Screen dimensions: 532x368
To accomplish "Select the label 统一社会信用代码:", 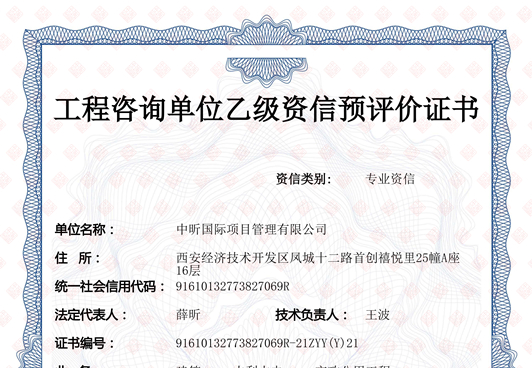I will coord(110,287).
